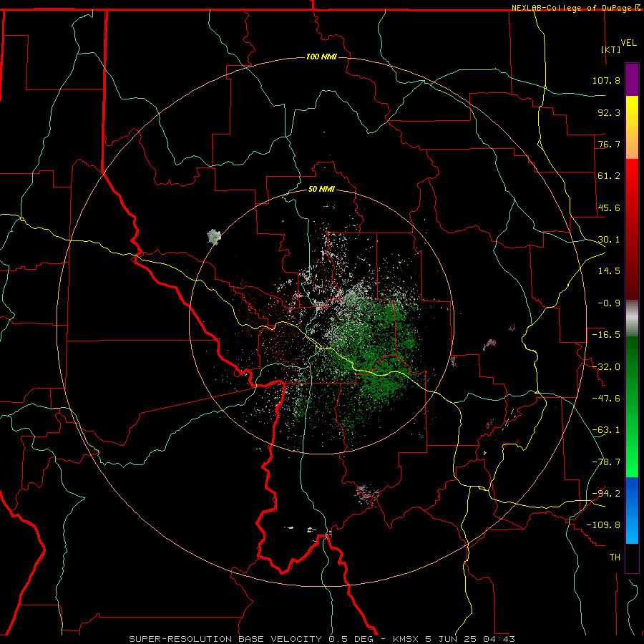Pick the blue segment of the velocity scale
The image size is (644, 644).
(x=632, y=510)
